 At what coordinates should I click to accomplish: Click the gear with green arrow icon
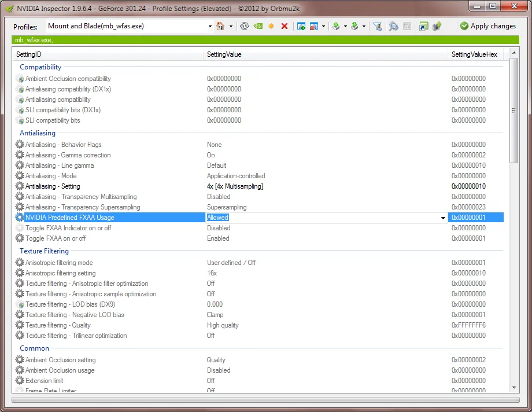tap(437, 26)
